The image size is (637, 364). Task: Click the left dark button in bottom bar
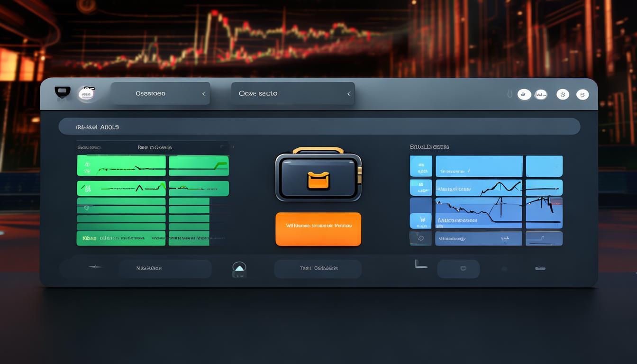tap(165, 268)
